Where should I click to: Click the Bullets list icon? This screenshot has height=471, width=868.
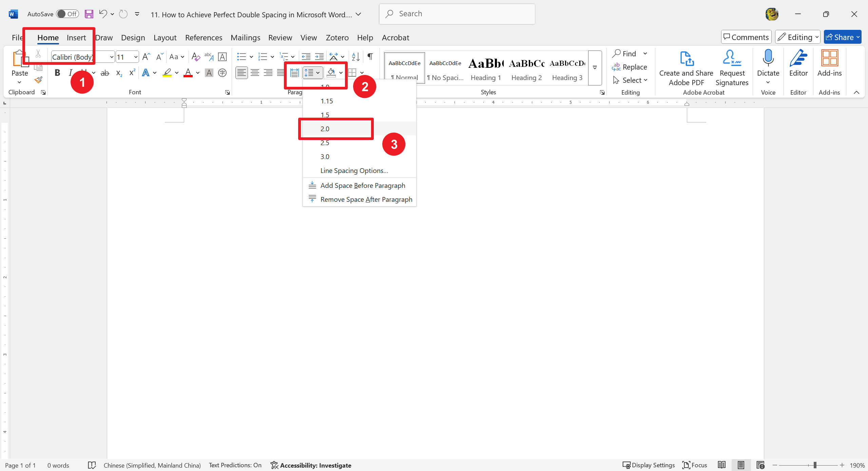tap(242, 56)
